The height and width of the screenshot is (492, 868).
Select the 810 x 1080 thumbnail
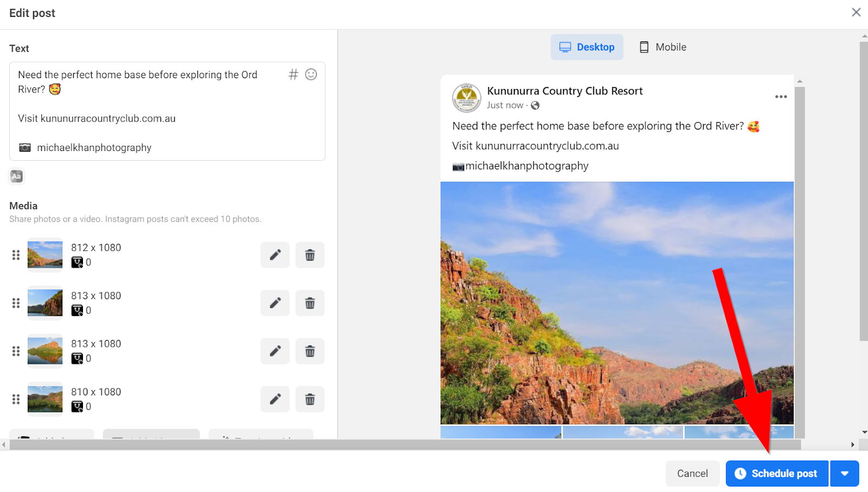[45, 399]
